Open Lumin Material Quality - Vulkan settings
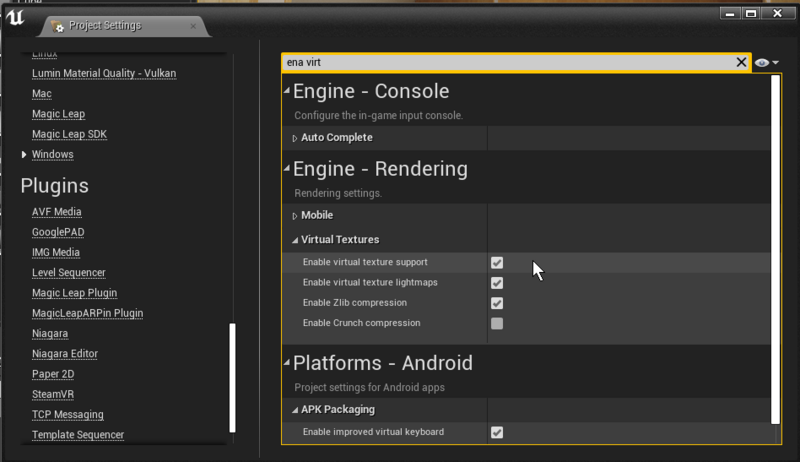 coord(104,73)
